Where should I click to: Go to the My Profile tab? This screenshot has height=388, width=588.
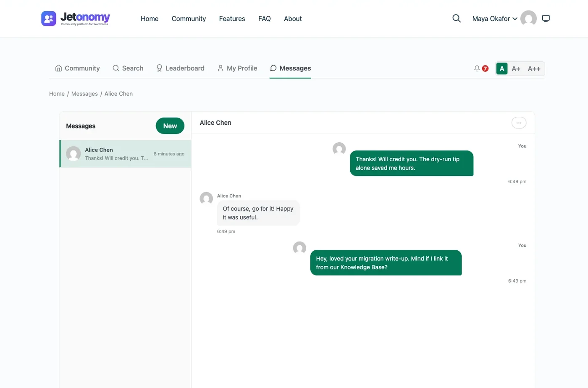[237, 68]
